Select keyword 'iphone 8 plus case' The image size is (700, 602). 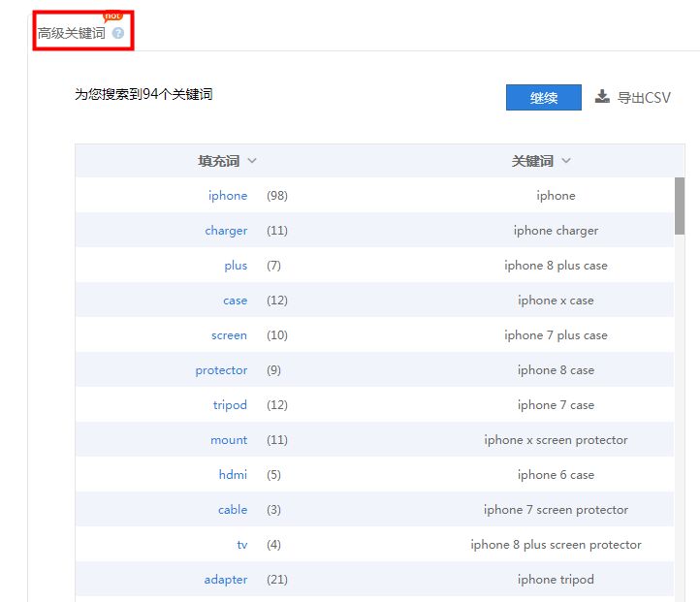pyautogui.click(x=556, y=266)
